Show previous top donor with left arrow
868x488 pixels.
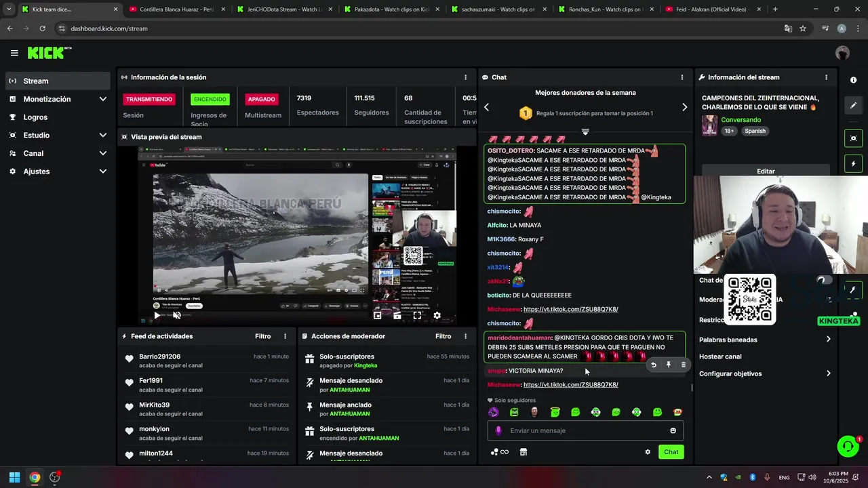486,107
